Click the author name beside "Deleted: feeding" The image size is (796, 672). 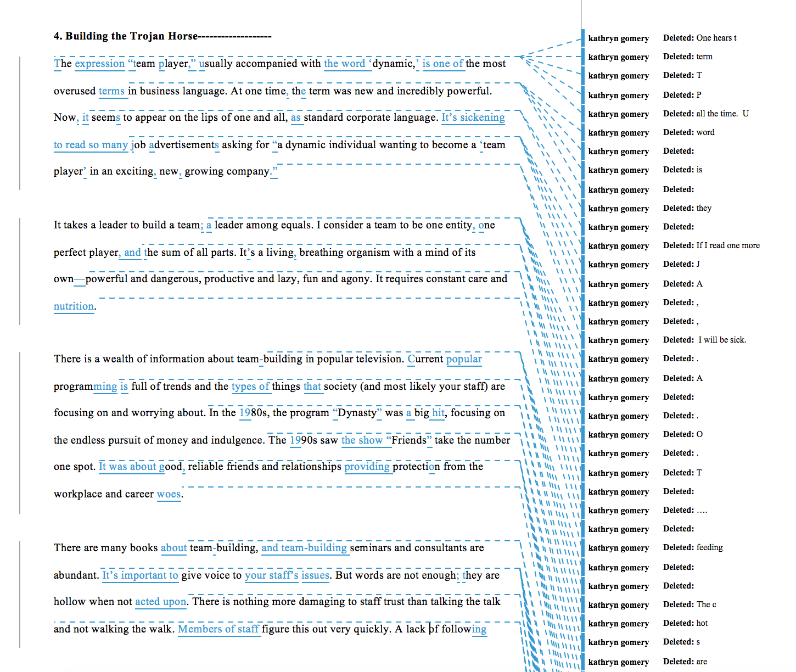pos(619,548)
